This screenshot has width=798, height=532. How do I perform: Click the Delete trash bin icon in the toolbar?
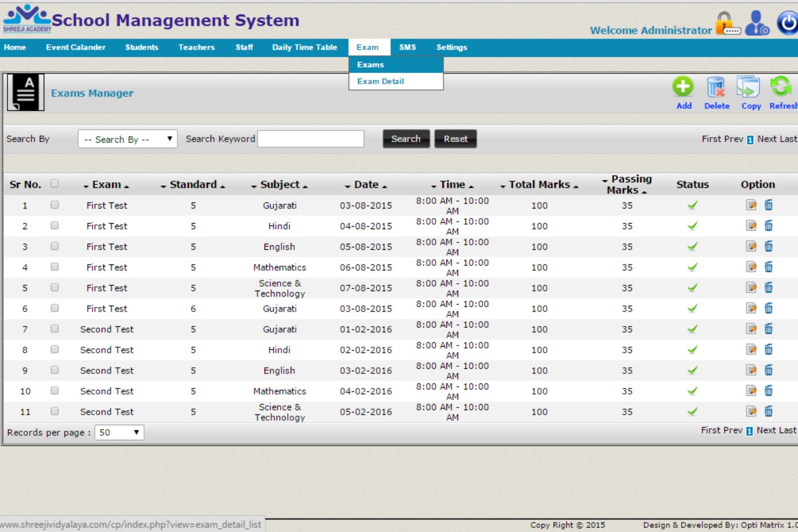[x=716, y=87]
